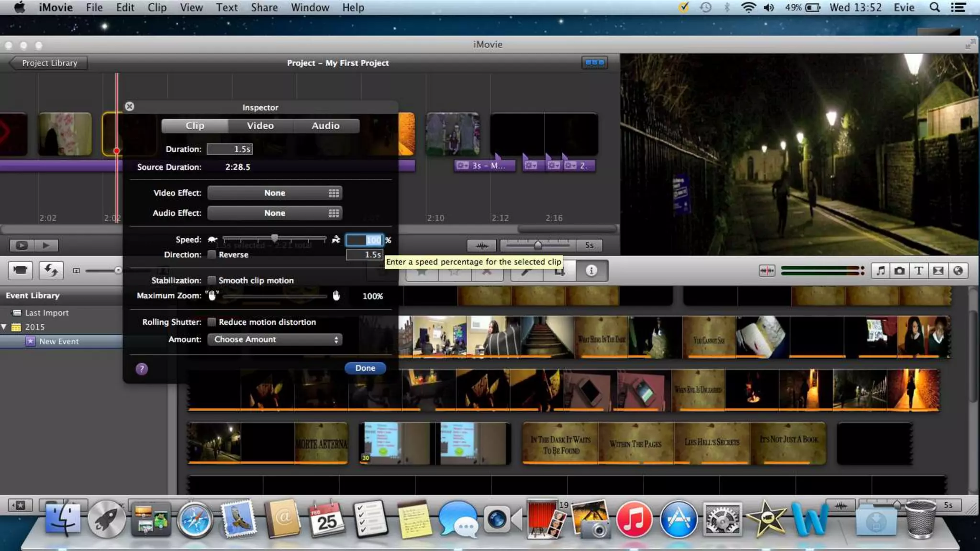Open Safari from the Dock
The height and width of the screenshot is (551, 980).
(195, 520)
